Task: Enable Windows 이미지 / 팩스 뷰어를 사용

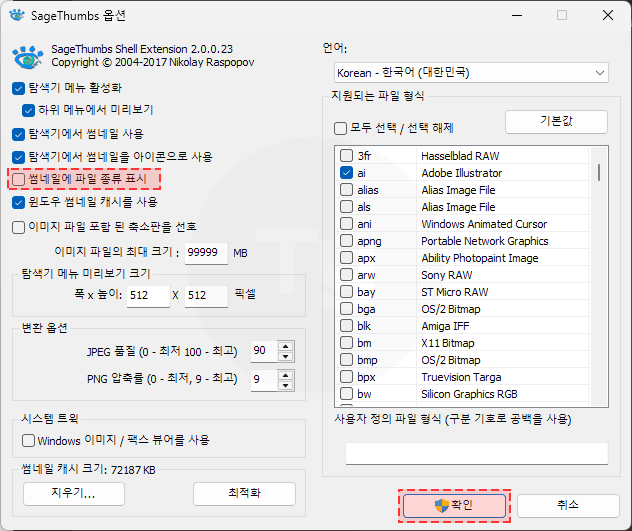Action: [x=28, y=440]
